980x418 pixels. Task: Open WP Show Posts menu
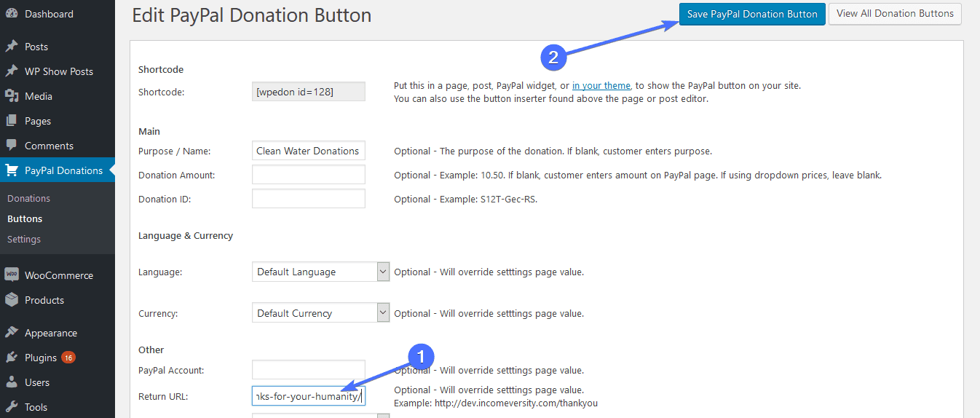[58, 71]
